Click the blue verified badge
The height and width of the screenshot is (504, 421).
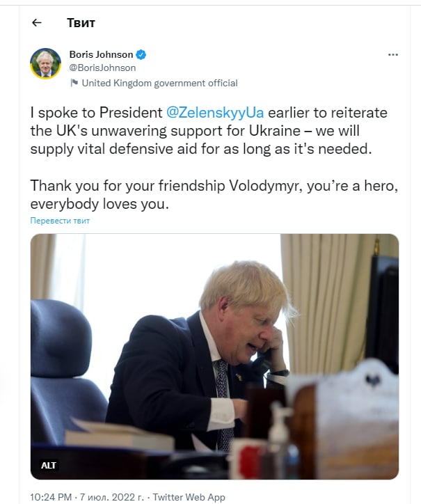[x=141, y=54]
